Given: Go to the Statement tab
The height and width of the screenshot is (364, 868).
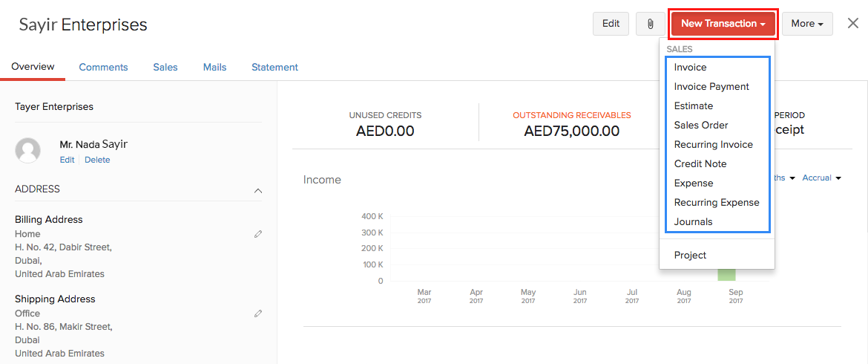Looking at the screenshot, I should (275, 67).
